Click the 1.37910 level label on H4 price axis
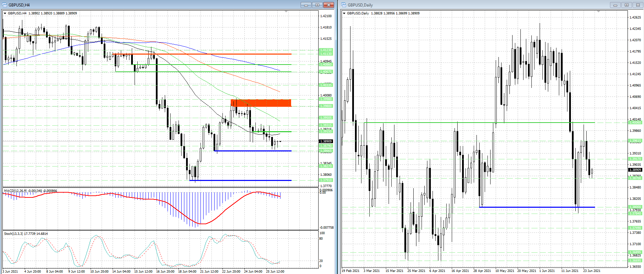This screenshot has width=644, height=274. click(x=326, y=180)
